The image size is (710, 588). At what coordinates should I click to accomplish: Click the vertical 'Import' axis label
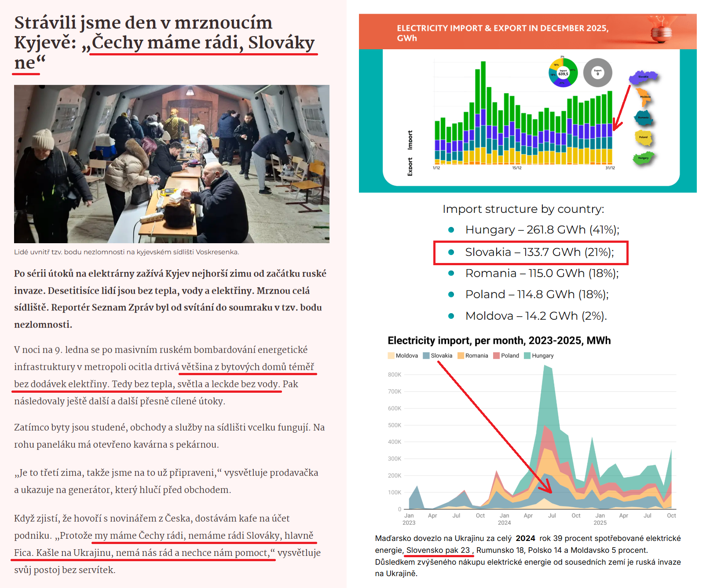(x=410, y=140)
